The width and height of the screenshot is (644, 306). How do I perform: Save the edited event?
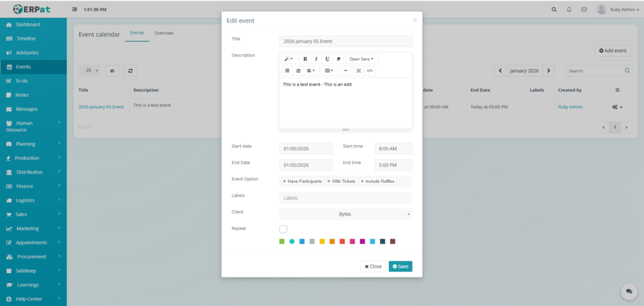click(401, 266)
